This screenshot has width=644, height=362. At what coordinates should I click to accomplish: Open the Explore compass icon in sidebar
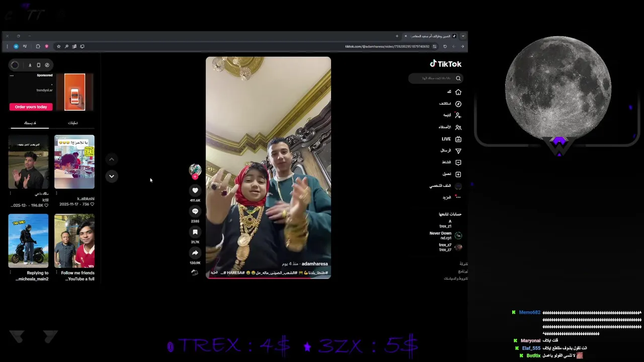point(458,104)
